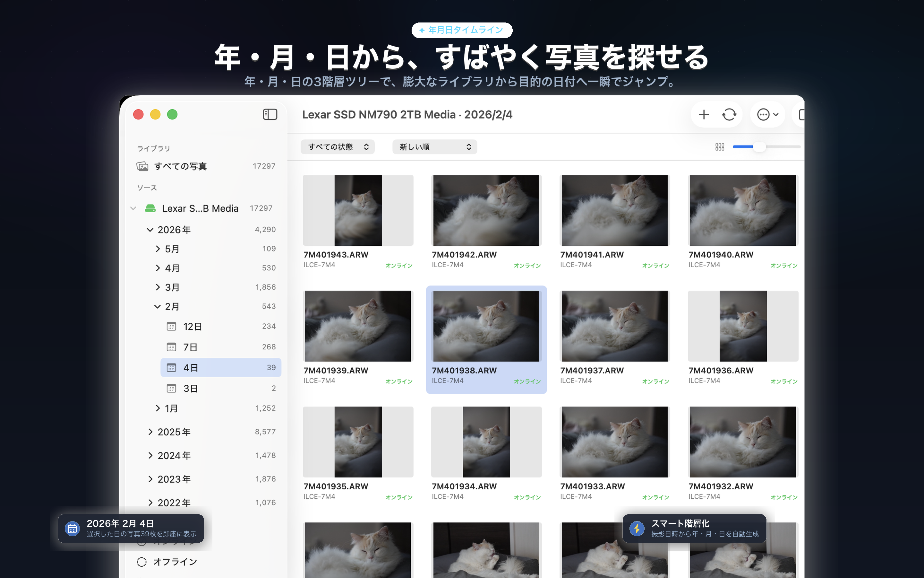Expand the 2025年 year node
Image resolution: width=924 pixels, height=578 pixels.
150,432
